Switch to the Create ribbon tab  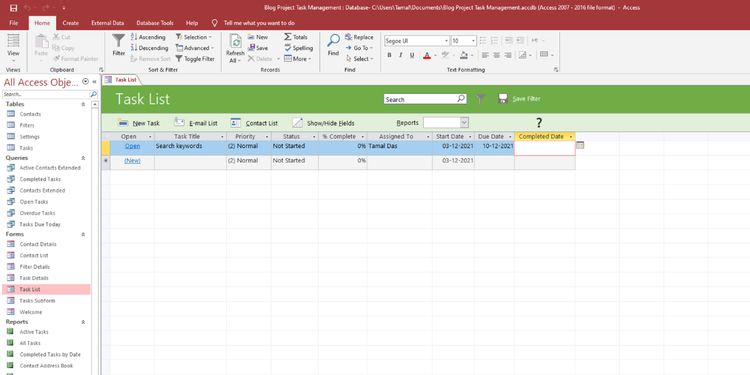coord(71,23)
